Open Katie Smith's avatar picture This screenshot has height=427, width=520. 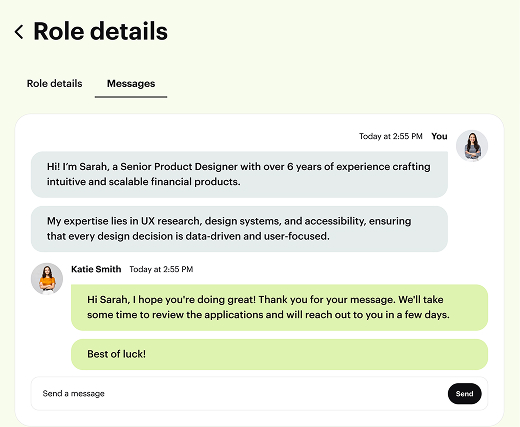click(x=47, y=279)
